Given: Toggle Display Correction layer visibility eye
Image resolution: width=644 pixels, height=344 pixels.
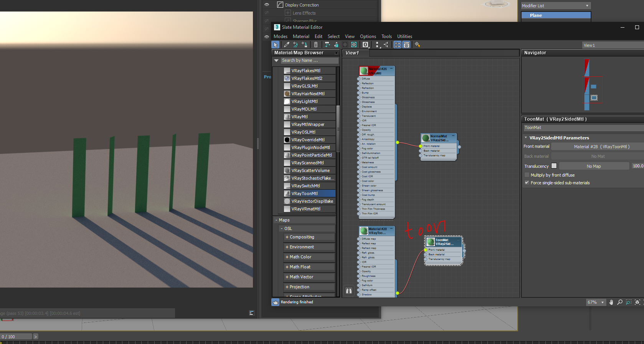Looking at the screenshot, I should pos(267,5).
